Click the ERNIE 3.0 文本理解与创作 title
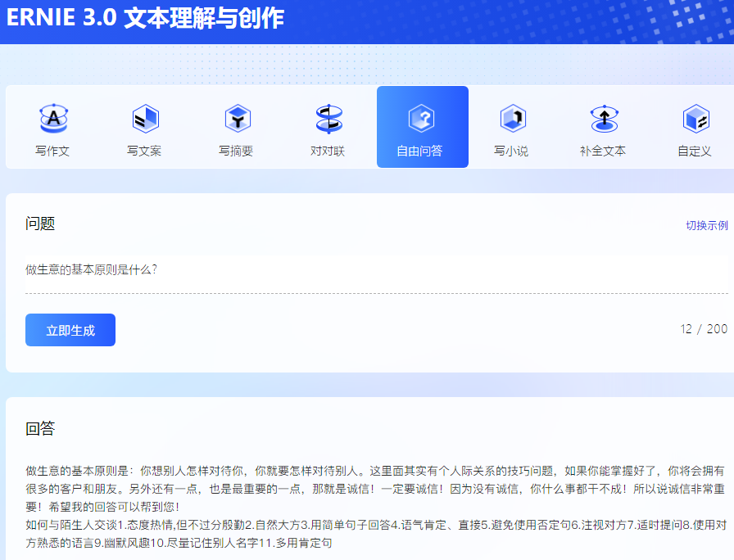This screenshot has height=560, width=734. tap(145, 18)
